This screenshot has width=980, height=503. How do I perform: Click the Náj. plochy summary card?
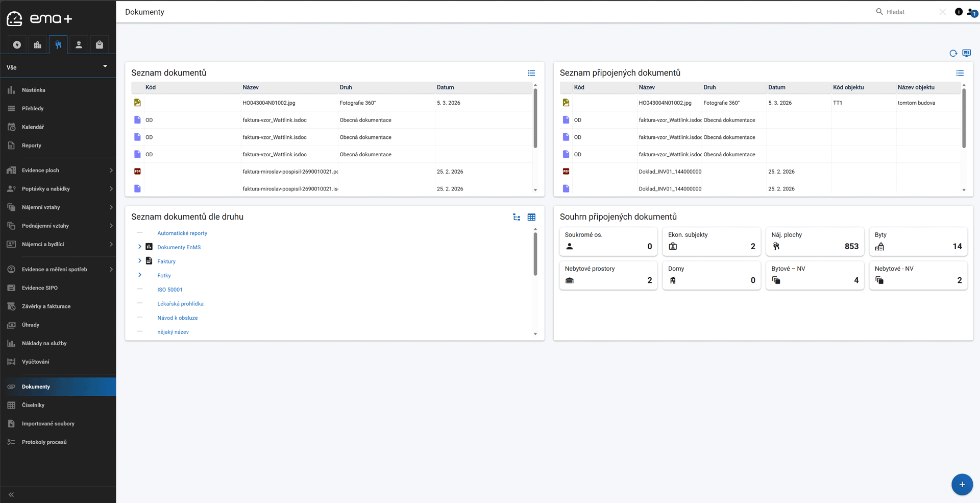click(815, 241)
